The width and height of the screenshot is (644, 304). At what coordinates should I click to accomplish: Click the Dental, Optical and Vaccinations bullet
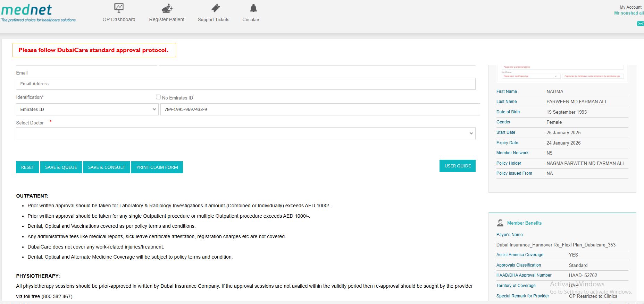click(x=111, y=226)
